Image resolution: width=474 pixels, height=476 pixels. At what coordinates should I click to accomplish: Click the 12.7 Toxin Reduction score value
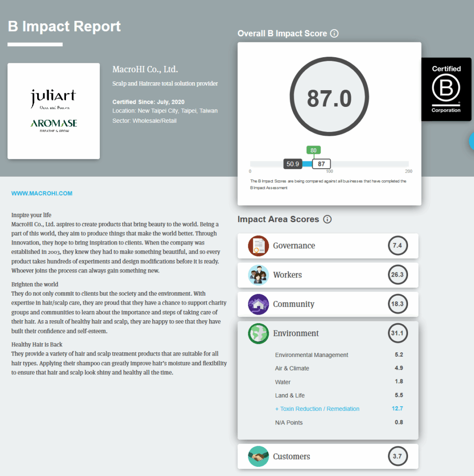[397, 409]
